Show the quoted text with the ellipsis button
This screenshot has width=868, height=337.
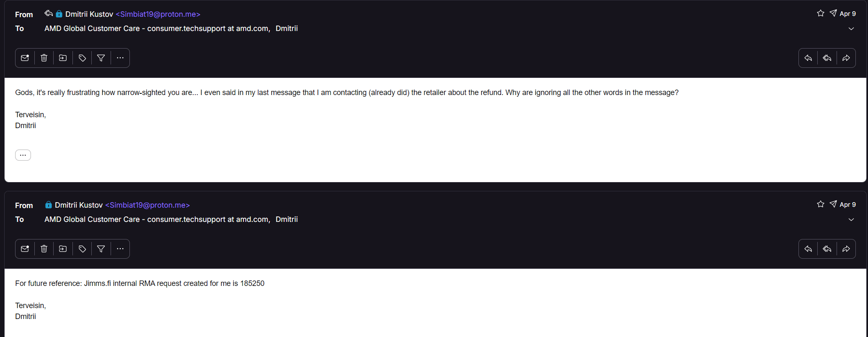tap(23, 155)
